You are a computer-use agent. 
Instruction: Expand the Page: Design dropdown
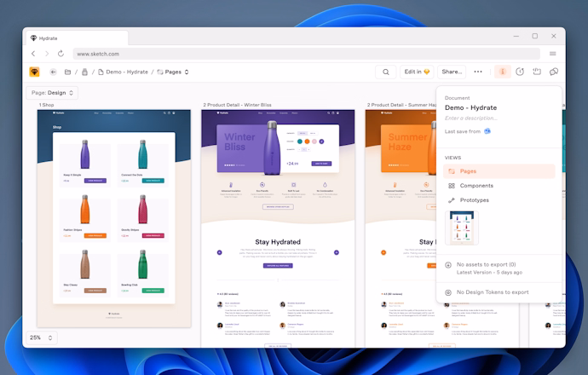[52, 92]
